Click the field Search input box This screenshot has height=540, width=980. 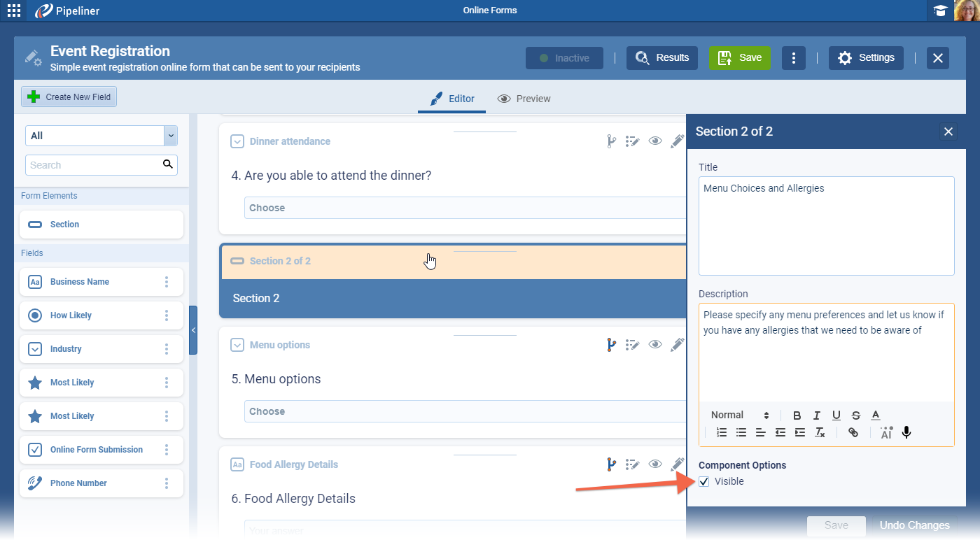(94, 165)
